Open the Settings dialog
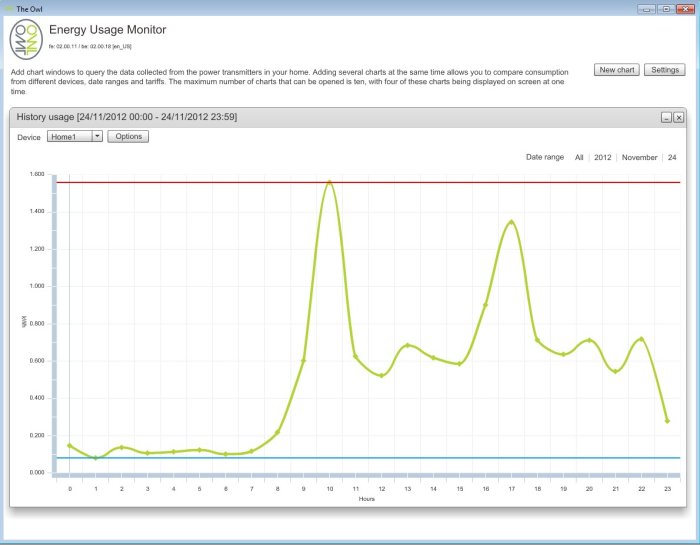Viewport: 700px width, 545px height. (x=664, y=70)
